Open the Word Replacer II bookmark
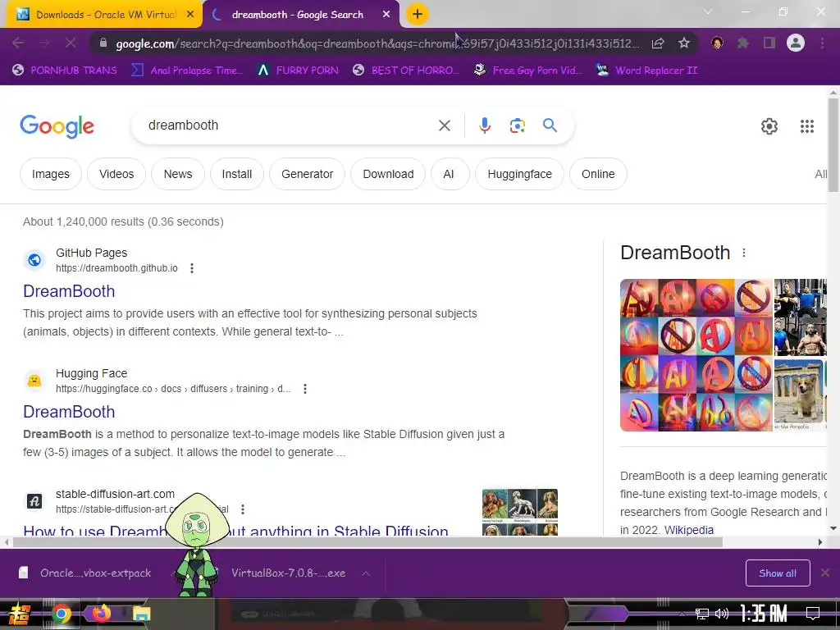 pos(646,71)
